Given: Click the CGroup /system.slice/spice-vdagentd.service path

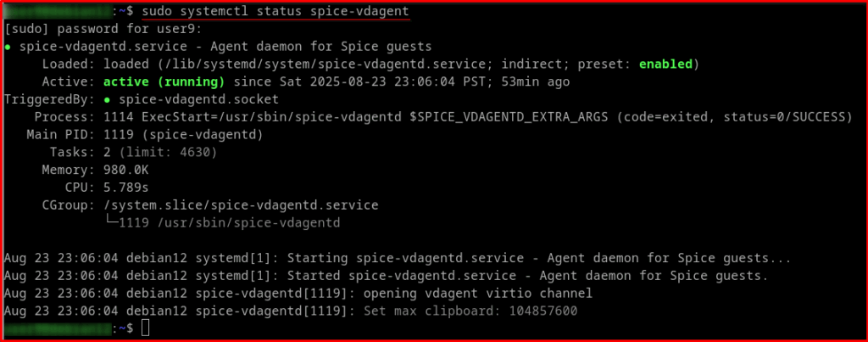Looking at the screenshot, I should 241,205.
